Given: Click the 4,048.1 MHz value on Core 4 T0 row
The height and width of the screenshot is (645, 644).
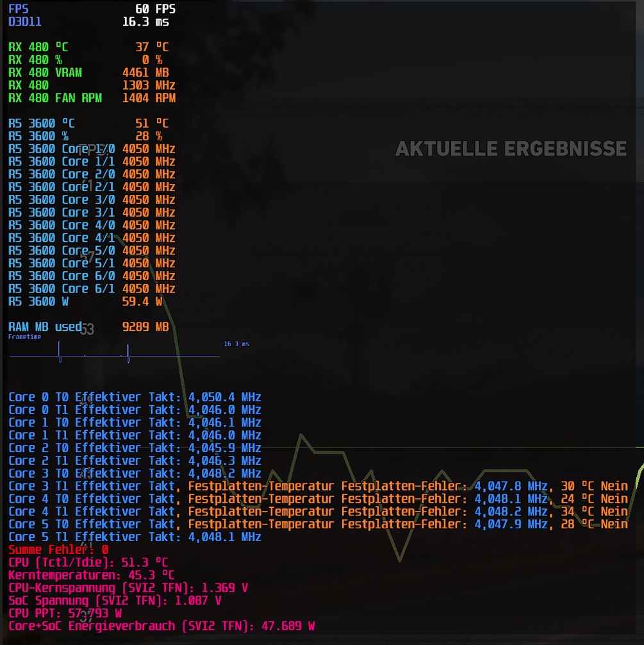Looking at the screenshot, I should coord(511,499).
